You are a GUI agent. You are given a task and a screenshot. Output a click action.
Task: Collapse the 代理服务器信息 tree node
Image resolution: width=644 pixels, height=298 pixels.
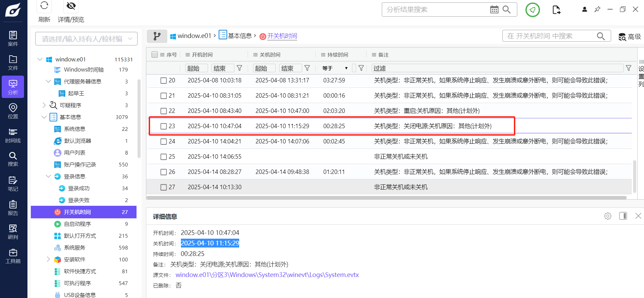tap(48, 81)
